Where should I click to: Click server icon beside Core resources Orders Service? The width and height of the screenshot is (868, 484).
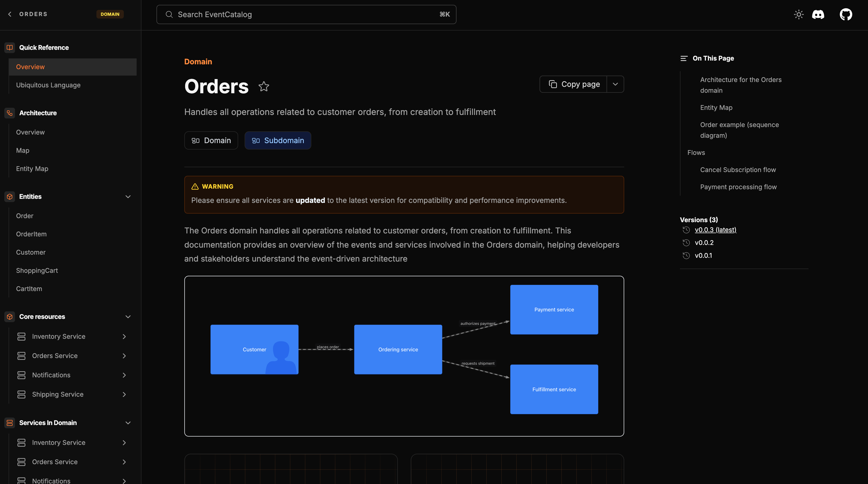(x=21, y=356)
